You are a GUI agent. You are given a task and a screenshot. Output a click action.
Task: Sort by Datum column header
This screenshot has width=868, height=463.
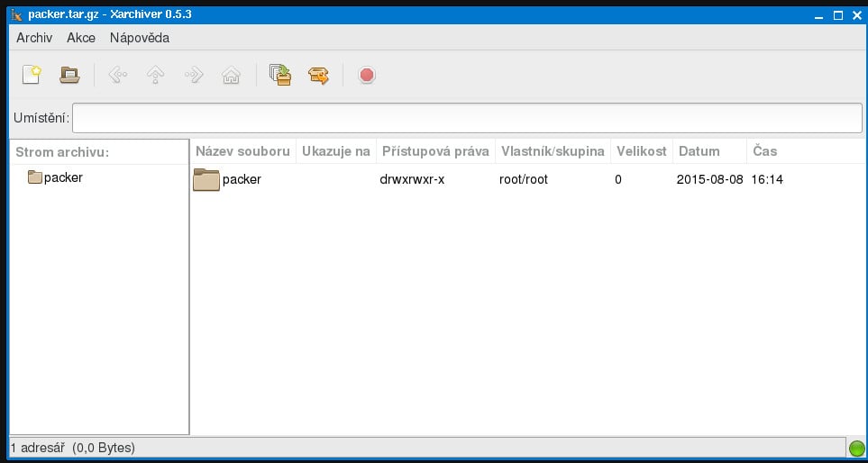point(709,151)
